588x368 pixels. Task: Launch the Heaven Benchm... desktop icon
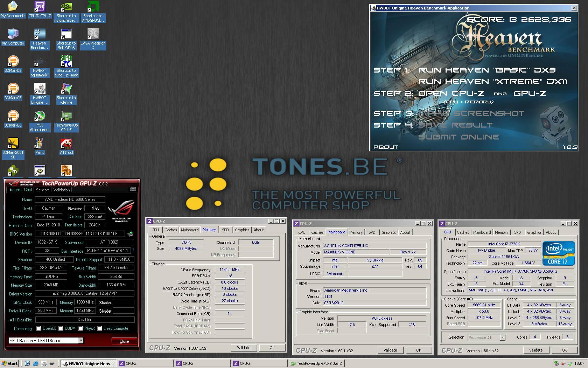40,39
